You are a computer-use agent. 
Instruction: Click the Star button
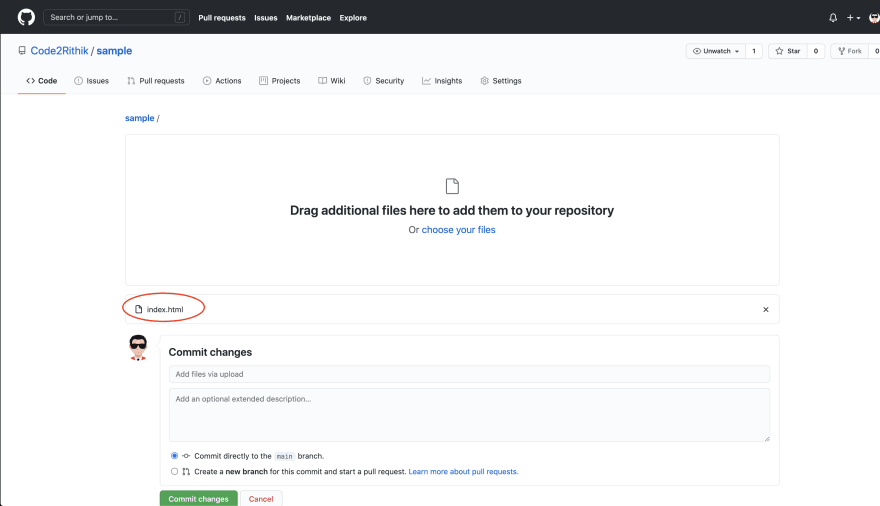coord(788,51)
